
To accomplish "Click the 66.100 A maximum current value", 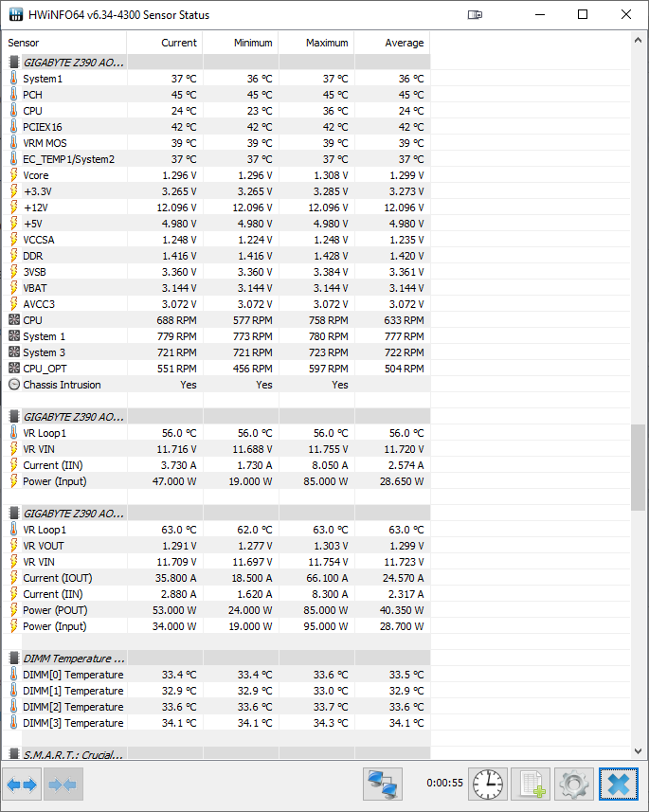I will pos(327,578).
